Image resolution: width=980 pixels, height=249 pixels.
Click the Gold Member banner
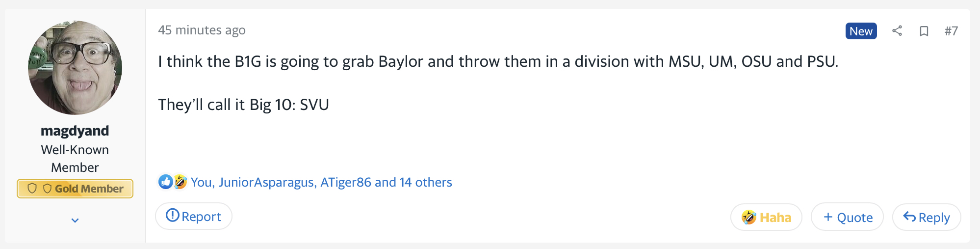(75, 189)
